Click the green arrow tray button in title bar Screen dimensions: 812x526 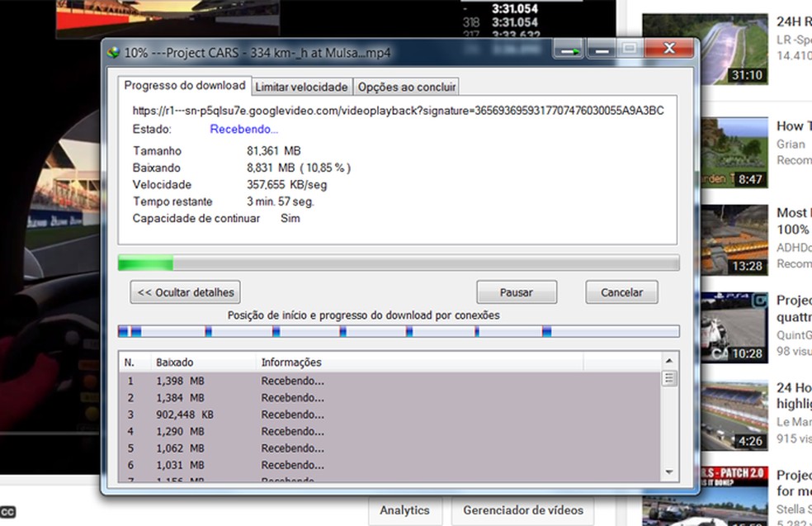pyautogui.click(x=569, y=50)
